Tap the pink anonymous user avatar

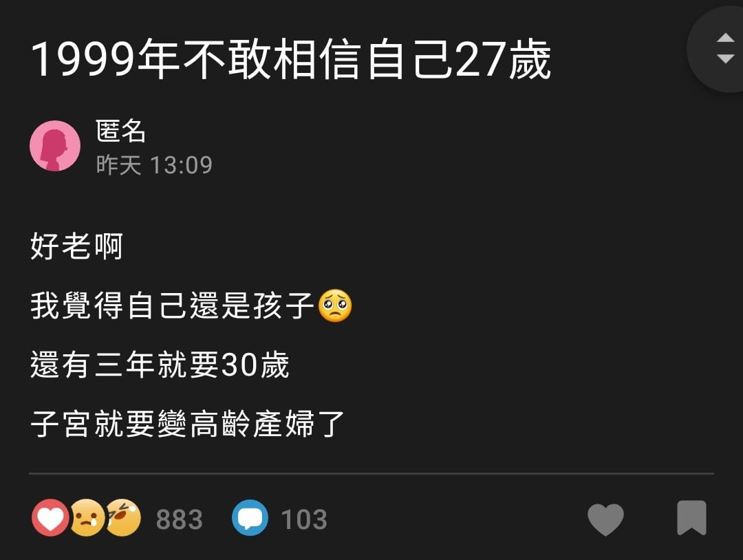(55, 145)
